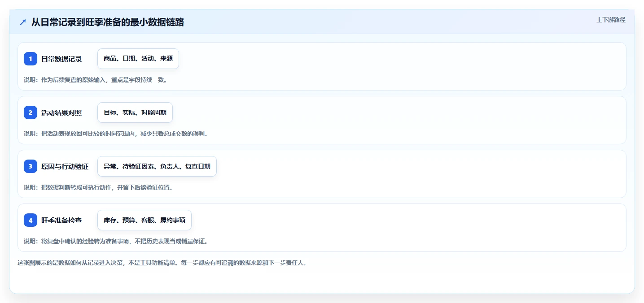Screen dimensions: 644x303
Task: Click the step 1 number badge
Action: click(x=31, y=59)
